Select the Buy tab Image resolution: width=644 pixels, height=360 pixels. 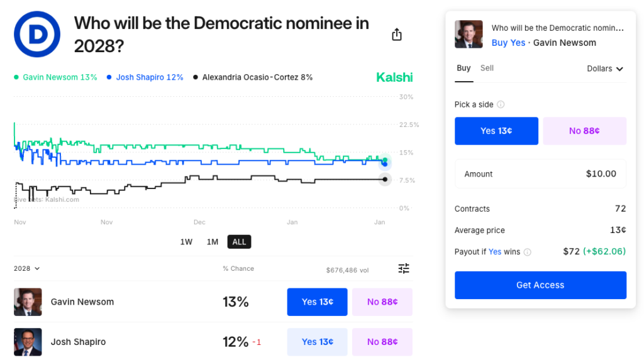pos(464,68)
